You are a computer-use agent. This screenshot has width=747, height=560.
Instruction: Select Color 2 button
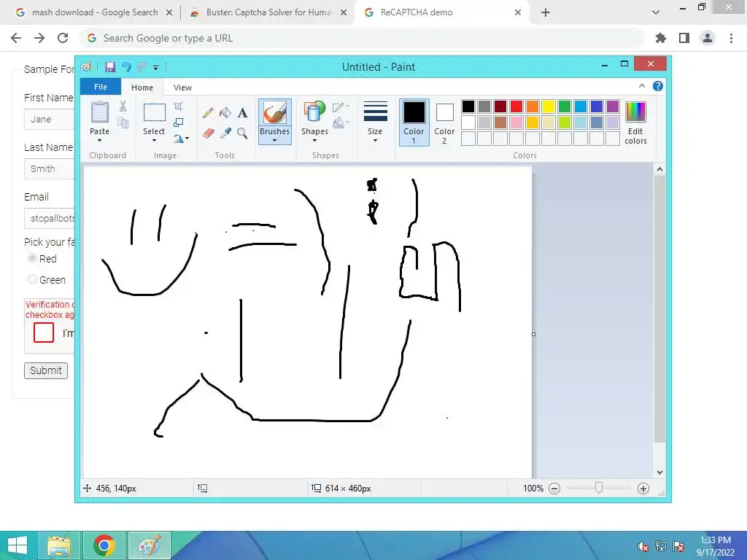[x=444, y=122]
